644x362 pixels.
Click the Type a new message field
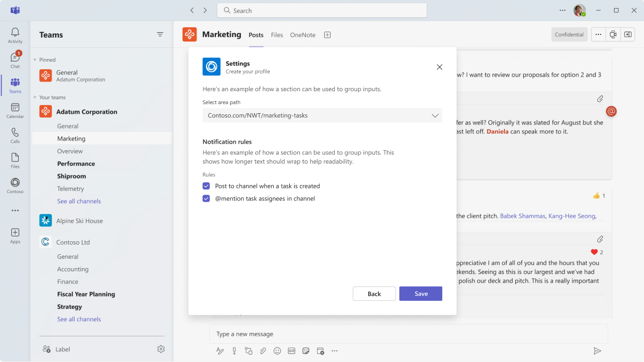point(408,334)
